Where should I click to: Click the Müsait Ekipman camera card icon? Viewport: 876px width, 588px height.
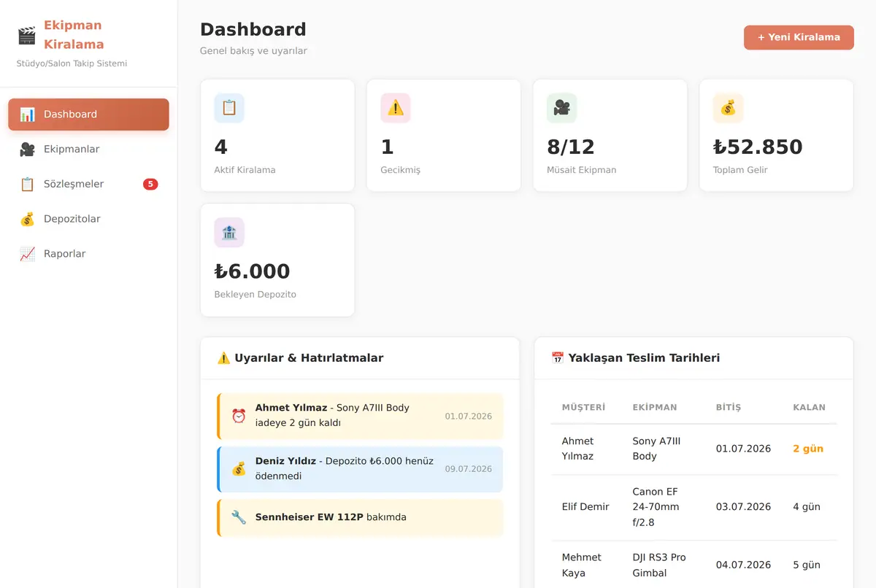coord(561,108)
